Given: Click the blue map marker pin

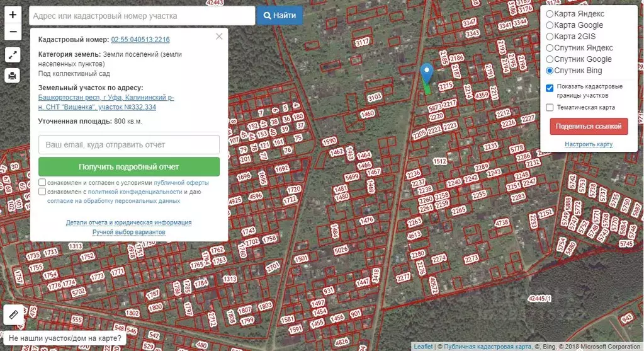Looking at the screenshot, I should (x=427, y=73).
